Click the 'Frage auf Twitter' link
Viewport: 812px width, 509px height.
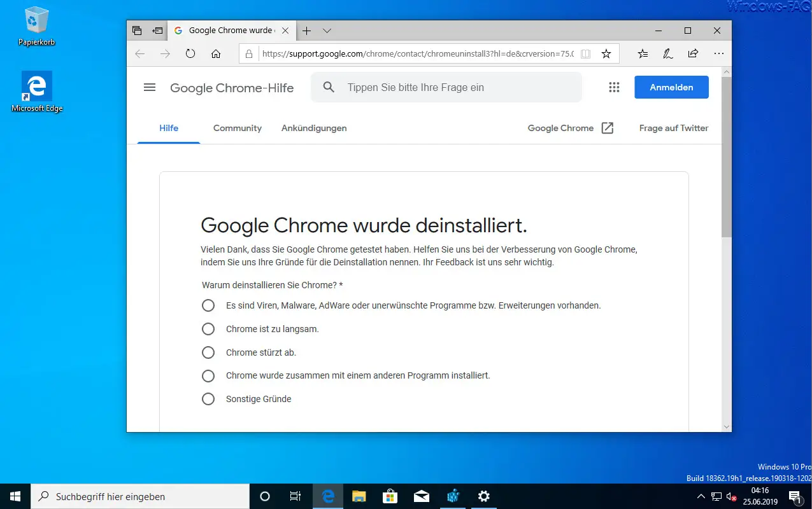[673, 128]
